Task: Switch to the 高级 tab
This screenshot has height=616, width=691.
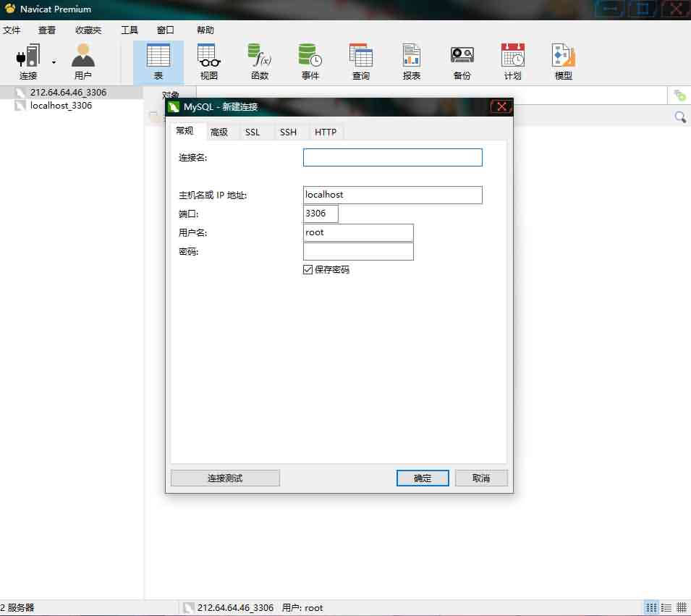Action: tap(219, 132)
